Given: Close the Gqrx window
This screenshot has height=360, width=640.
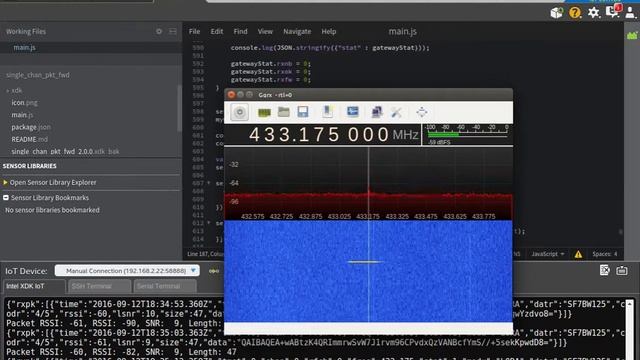Looking at the screenshot, I should [231, 95].
